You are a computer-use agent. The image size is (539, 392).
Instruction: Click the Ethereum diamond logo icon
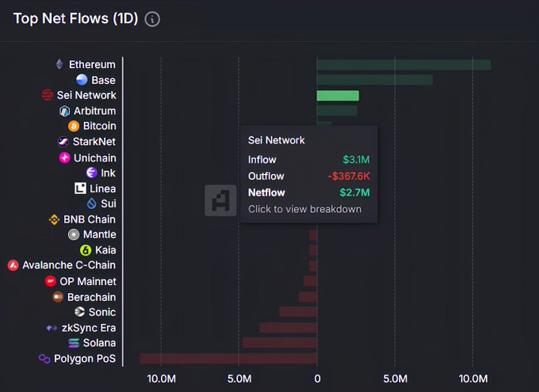pyautogui.click(x=59, y=64)
